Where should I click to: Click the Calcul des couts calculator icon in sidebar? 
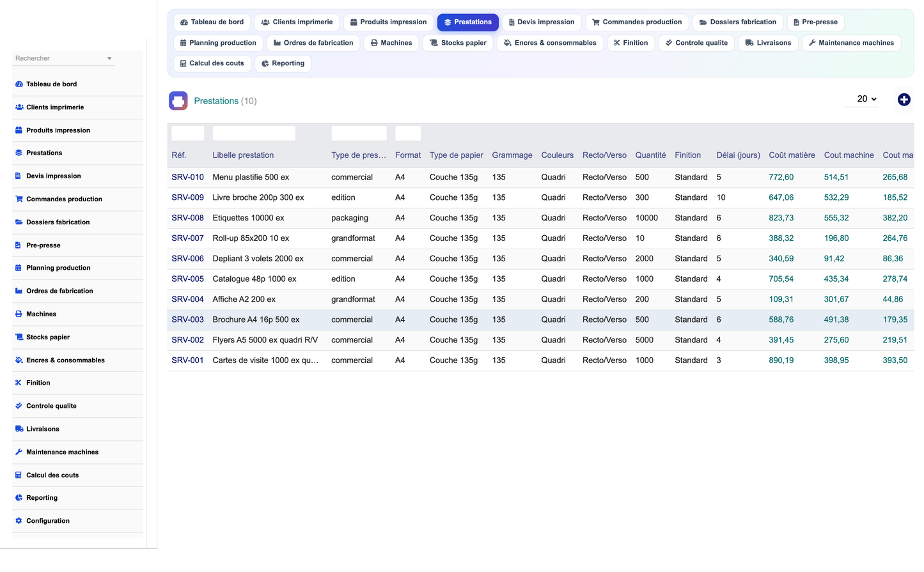(x=19, y=475)
